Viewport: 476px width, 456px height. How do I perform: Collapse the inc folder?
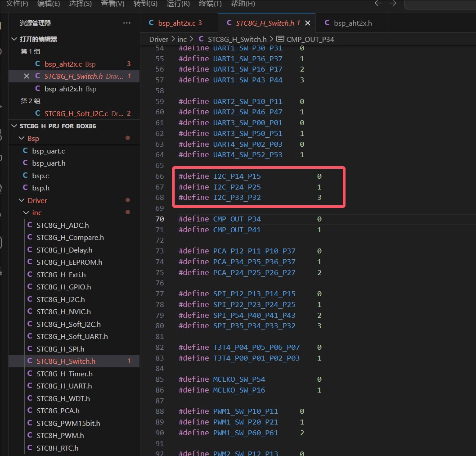26,212
